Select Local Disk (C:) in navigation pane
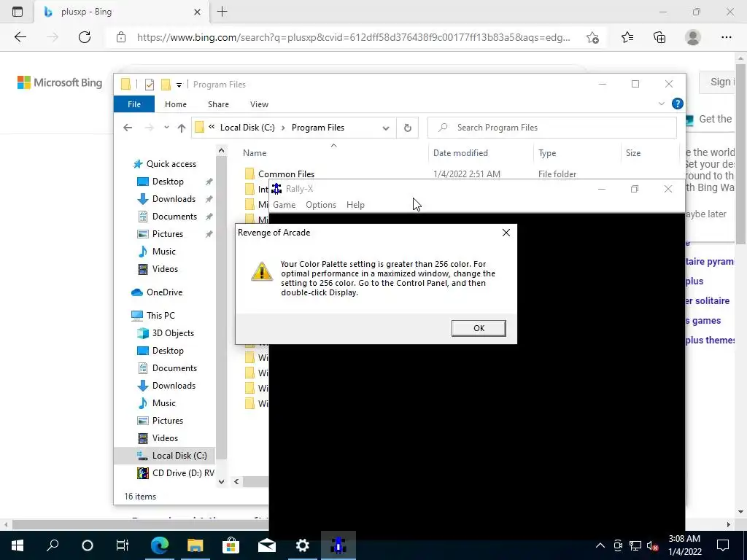The width and height of the screenshot is (747, 560). 179,456
